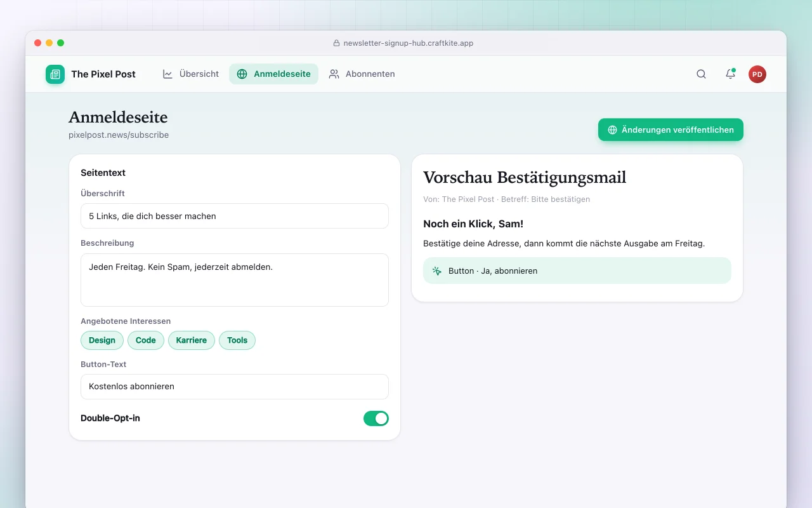Viewport: 812px width, 508px height.
Task: Click into the Button-Text field
Action: click(235, 387)
